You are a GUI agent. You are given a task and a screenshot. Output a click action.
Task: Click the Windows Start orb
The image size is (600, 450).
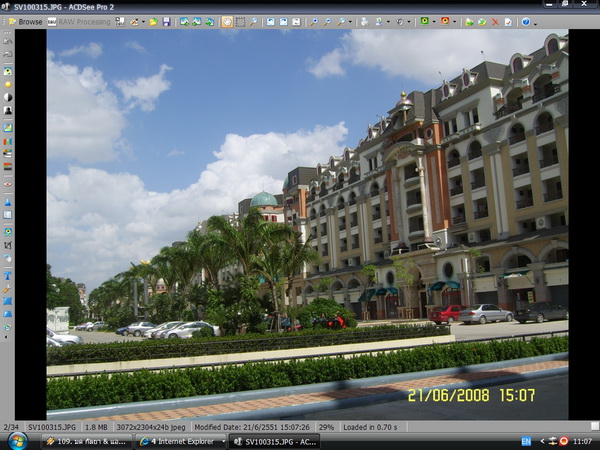(17, 441)
